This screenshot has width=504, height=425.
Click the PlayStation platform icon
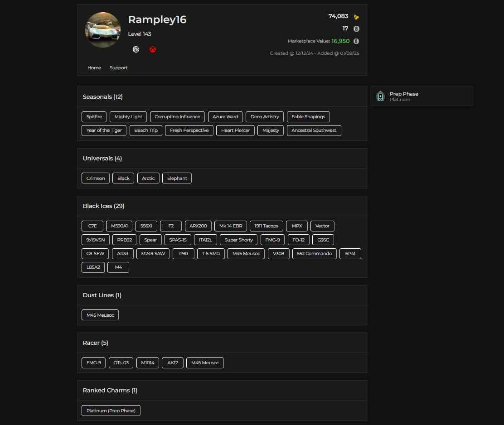136,49
